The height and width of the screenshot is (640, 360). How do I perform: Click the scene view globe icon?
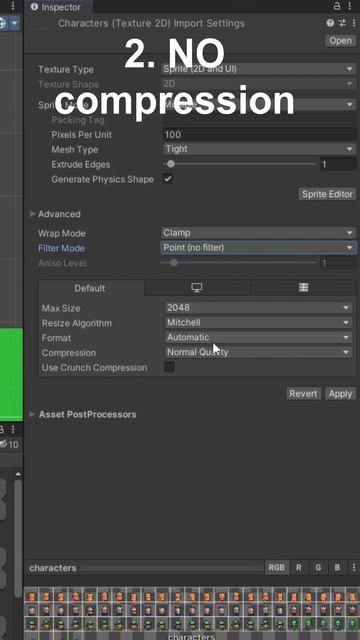click(x=2, y=23)
